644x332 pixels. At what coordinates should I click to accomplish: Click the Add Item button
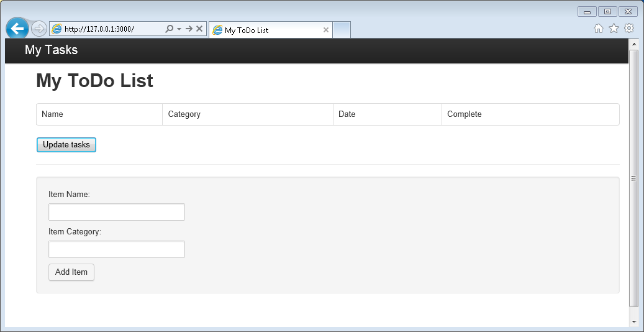click(71, 272)
